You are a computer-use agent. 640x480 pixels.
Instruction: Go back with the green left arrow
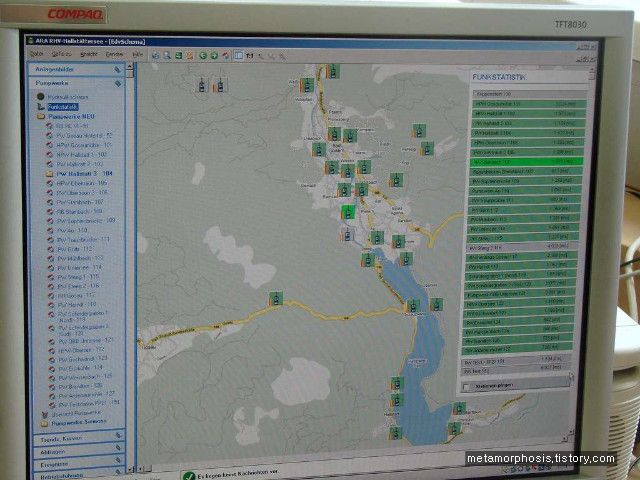click(x=203, y=56)
